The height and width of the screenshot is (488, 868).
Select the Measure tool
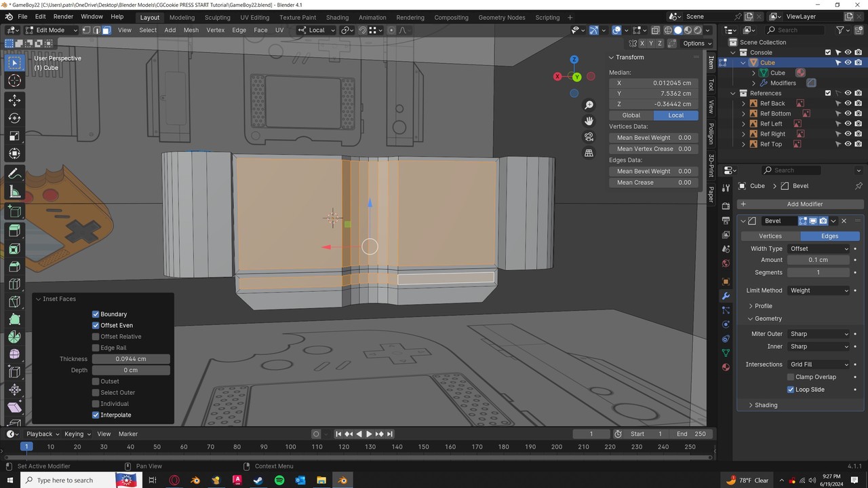pos(14,193)
